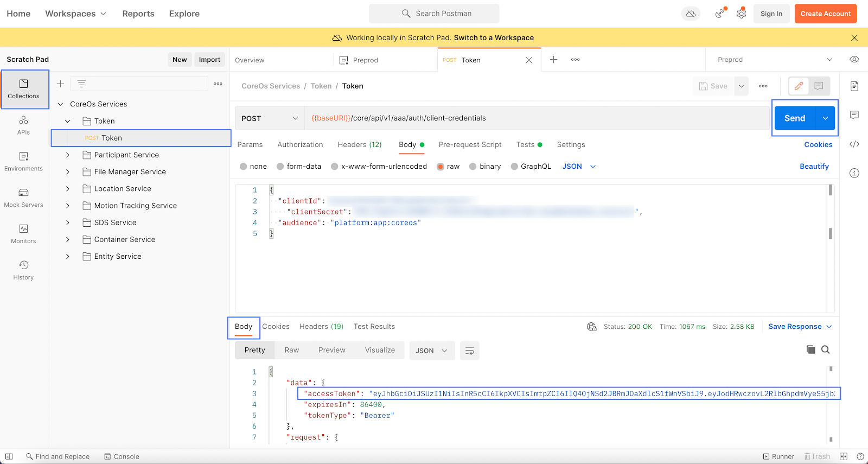Switch to the pencil build mode icon
The image size is (868, 464).
[799, 86]
